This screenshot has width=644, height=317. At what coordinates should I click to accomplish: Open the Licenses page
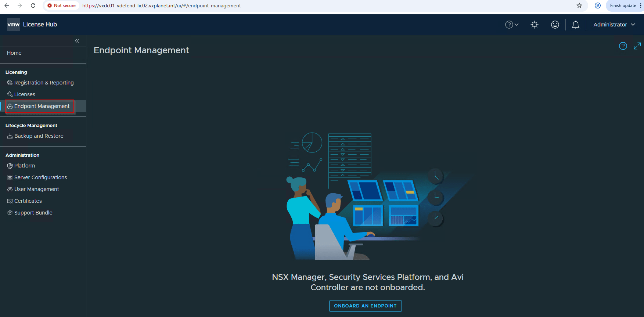point(25,94)
